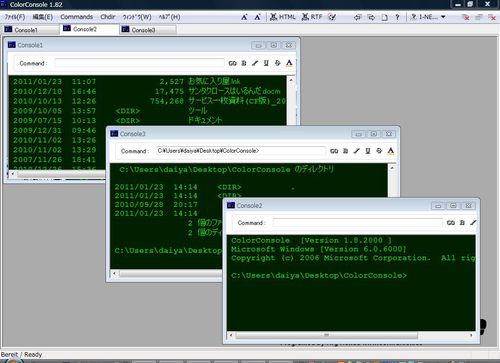
Task: Toggle underline in Console1 window
Action: [266, 63]
